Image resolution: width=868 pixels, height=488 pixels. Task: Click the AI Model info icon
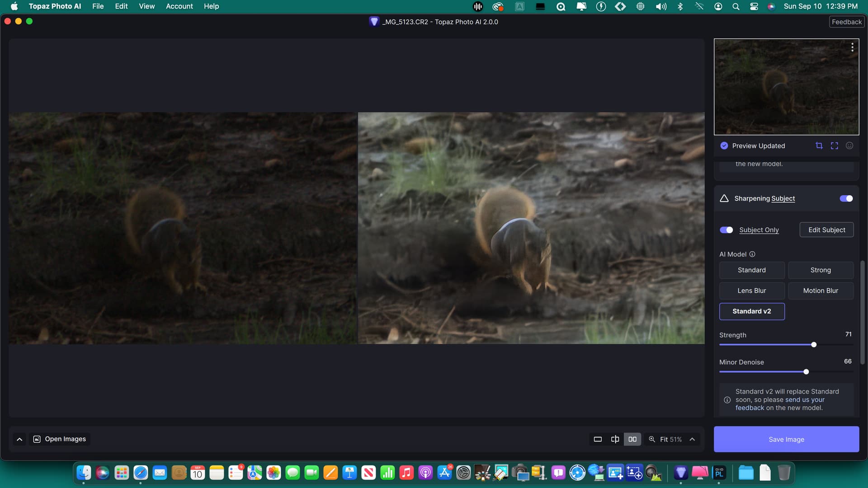752,254
